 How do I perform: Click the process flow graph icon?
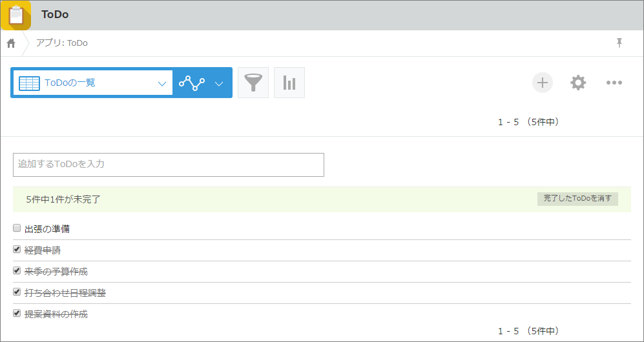click(192, 83)
